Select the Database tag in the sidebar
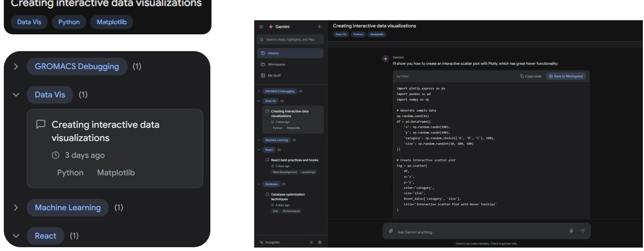Image resolution: width=644 pixels, height=251 pixels. [271, 184]
